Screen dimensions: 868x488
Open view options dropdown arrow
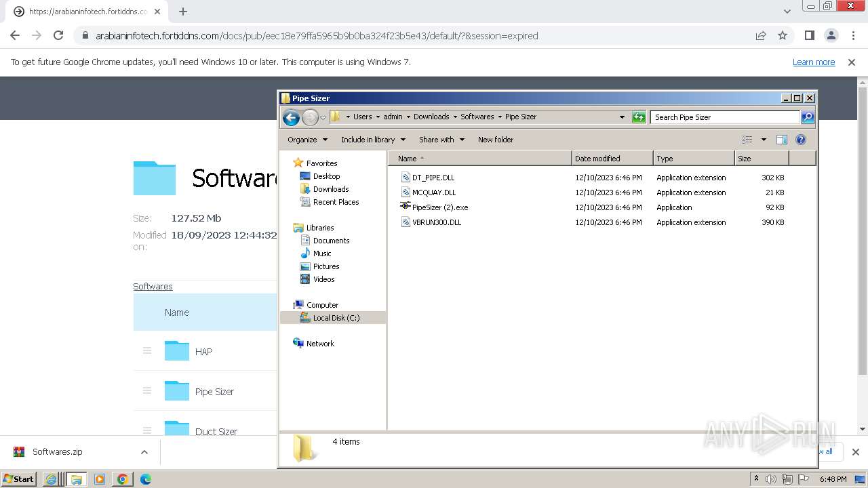[x=764, y=140]
